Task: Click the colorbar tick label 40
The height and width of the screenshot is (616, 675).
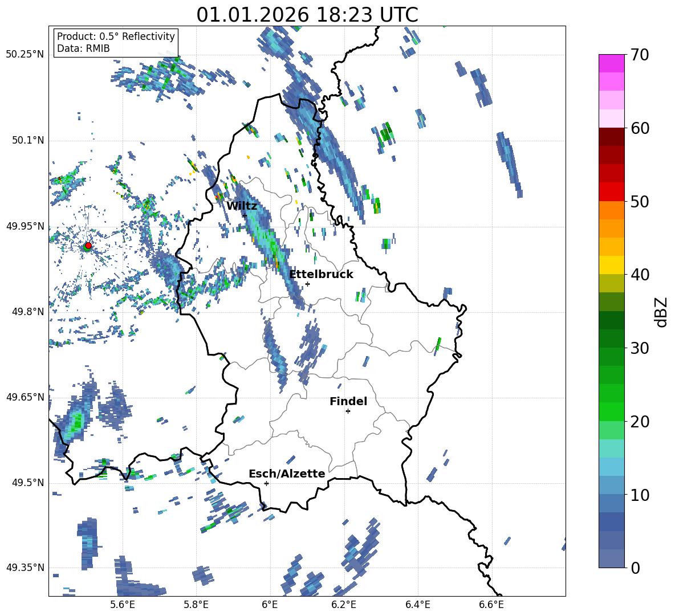Action: 640,275
